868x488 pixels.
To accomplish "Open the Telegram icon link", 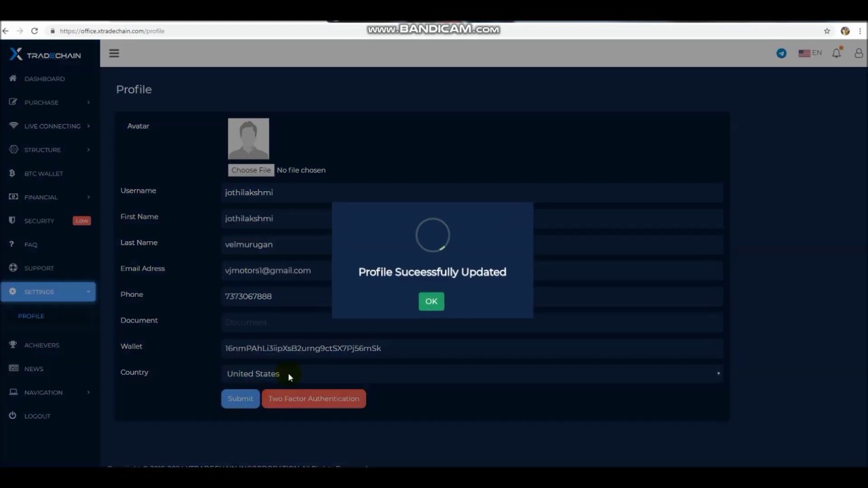I will (x=781, y=53).
